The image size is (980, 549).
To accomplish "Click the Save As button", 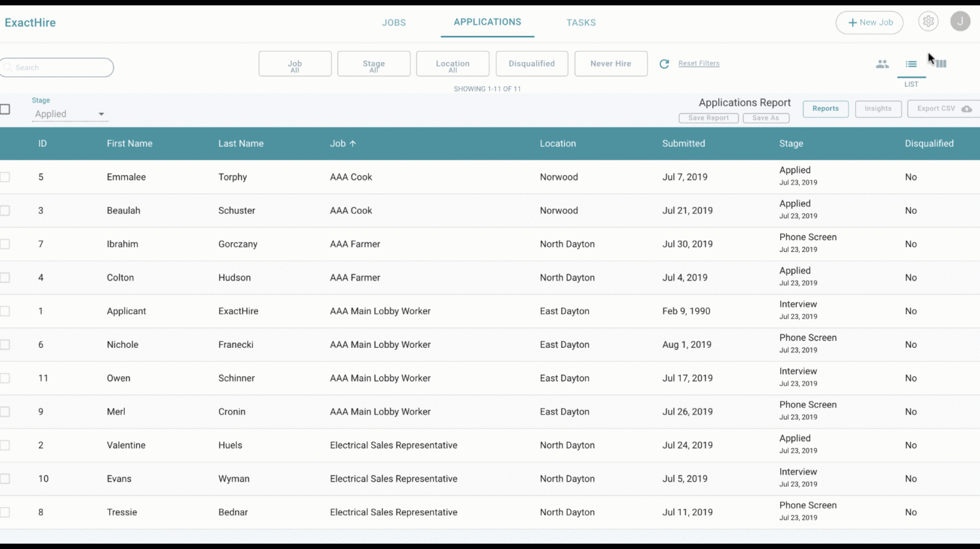I will click(x=766, y=118).
